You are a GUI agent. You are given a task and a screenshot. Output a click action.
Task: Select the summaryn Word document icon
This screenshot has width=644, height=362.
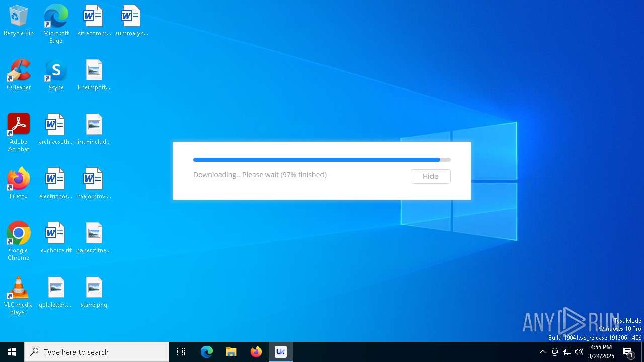point(131,21)
